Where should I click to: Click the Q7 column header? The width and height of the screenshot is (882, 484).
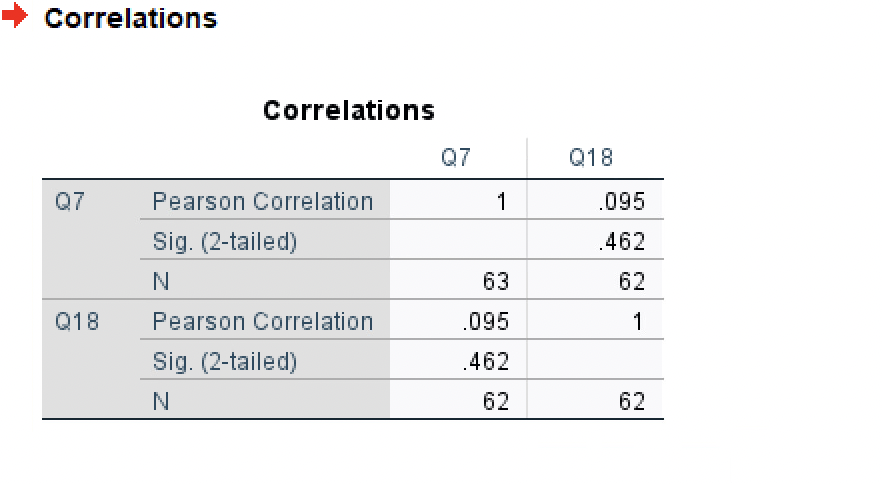coord(456,158)
